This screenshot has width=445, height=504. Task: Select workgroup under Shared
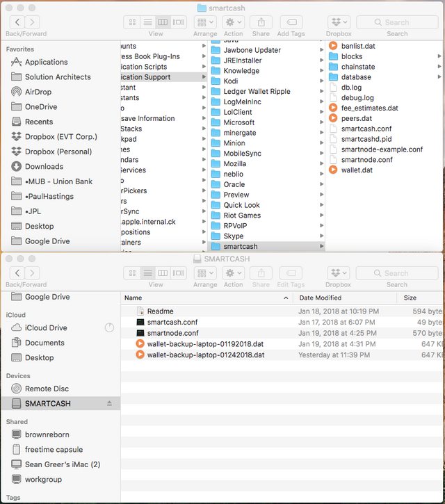[43, 479]
